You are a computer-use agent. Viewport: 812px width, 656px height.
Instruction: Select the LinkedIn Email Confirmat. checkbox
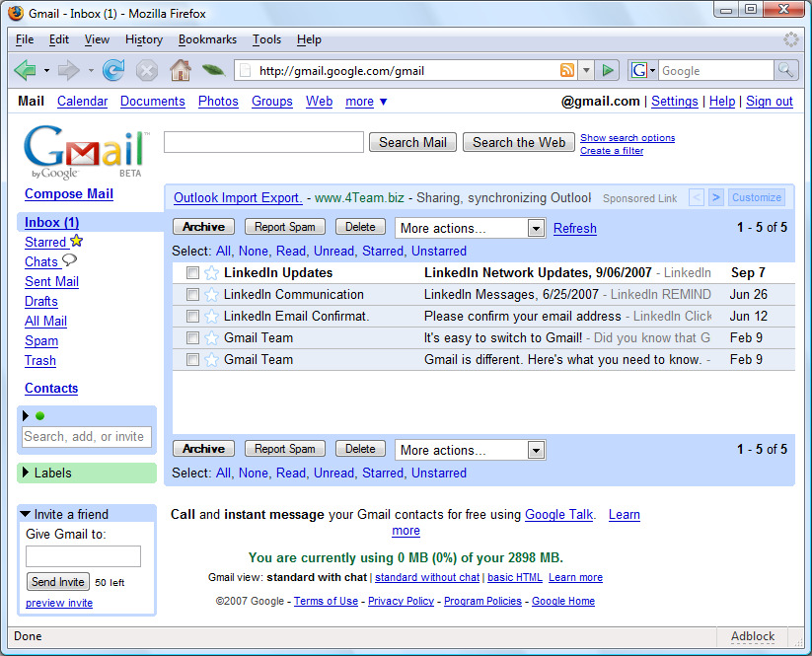(x=192, y=317)
